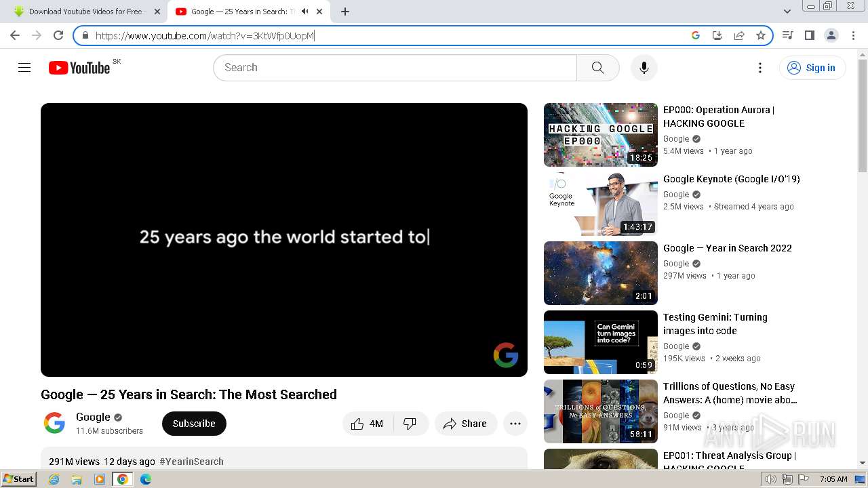868x488 pixels.
Task: Open Testing Gemini video thumbnail
Action: coord(601,342)
